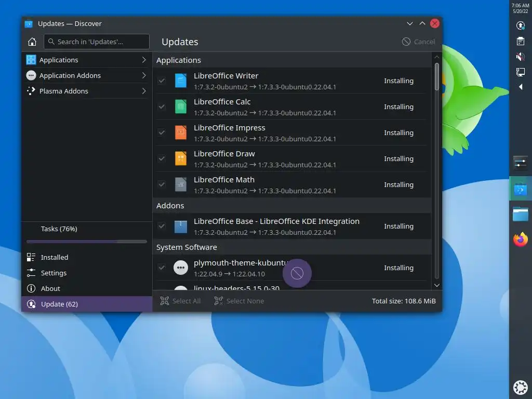Toggle the plymouth-theme-kubuntu update checkbox

(x=162, y=268)
